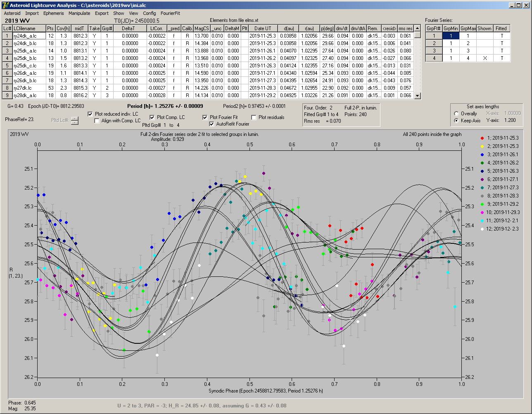Click the rms res column header
This screenshot has height=414, width=532.
(x=406, y=29)
